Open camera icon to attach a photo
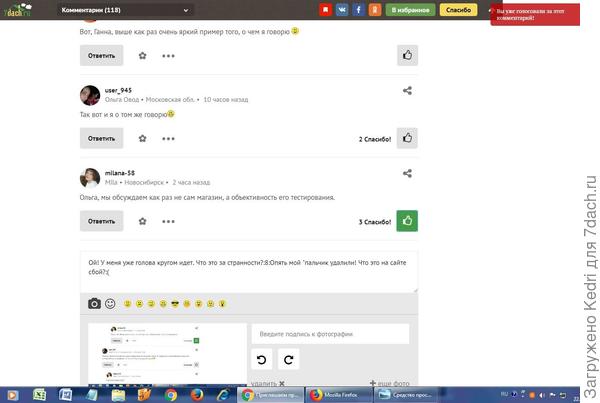Viewport: 600px width, 403px height. pyautogui.click(x=94, y=303)
